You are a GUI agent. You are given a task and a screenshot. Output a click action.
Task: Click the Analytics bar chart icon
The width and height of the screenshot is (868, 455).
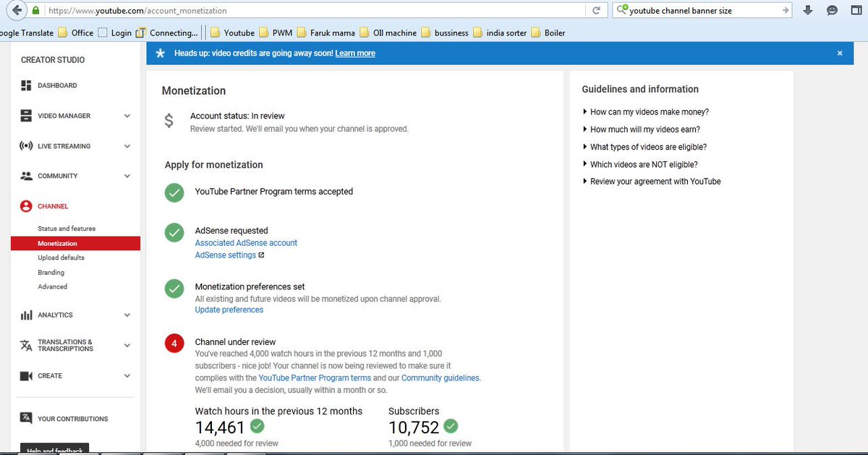coord(26,315)
